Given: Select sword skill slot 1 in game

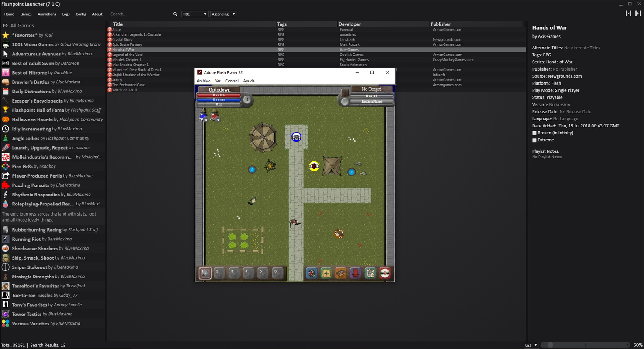Looking at the screenshot, I should pos(205,273).
